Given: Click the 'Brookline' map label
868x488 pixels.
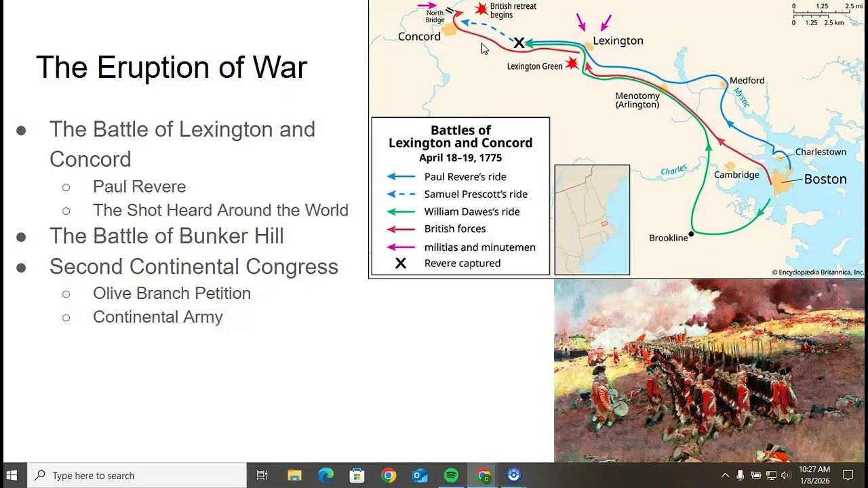Looking at the screenshot, I should pyautogui.click(x=669, y=238).
